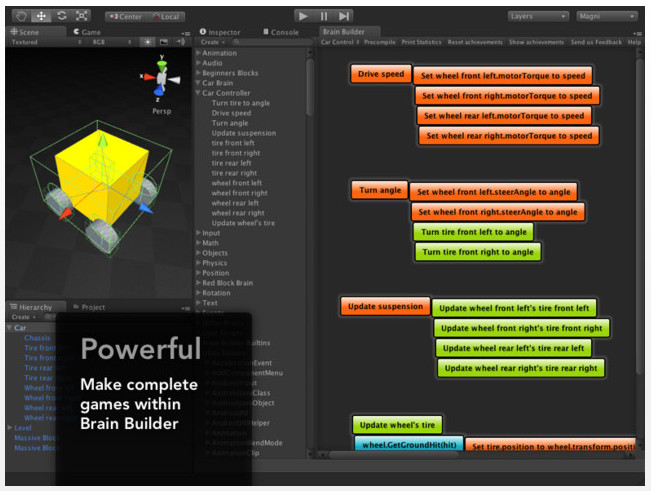Click the Precompile button
Viewport: 651px width, 491px height.
point(379,42)
